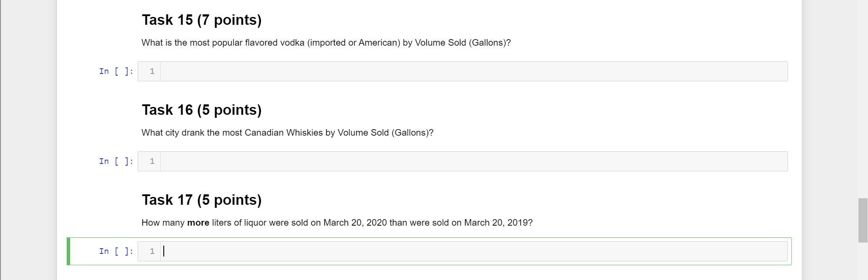
Task: Select the Task 16 heading text
Action: tap(202, 110)
